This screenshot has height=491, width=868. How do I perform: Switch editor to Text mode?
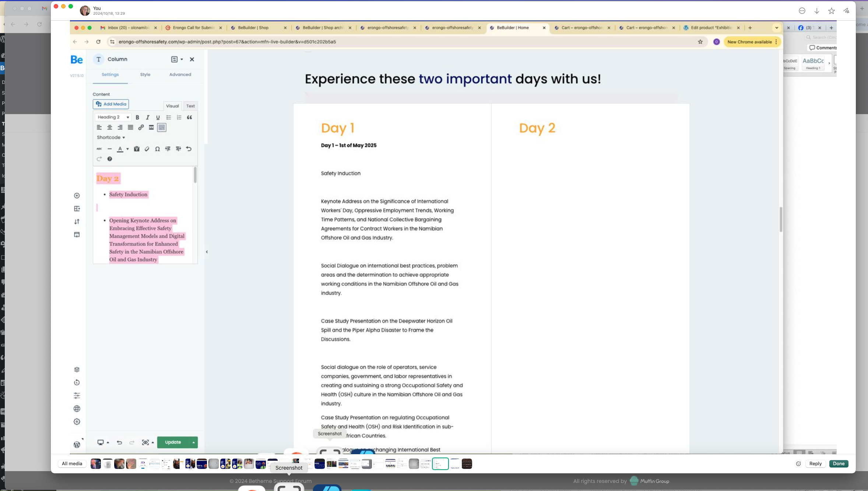coord(190,106)
